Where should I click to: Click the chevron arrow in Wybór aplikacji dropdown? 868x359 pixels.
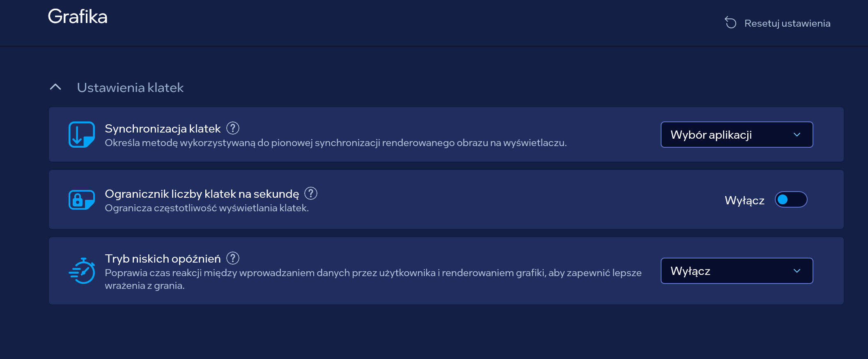click(x=797, y=135)
